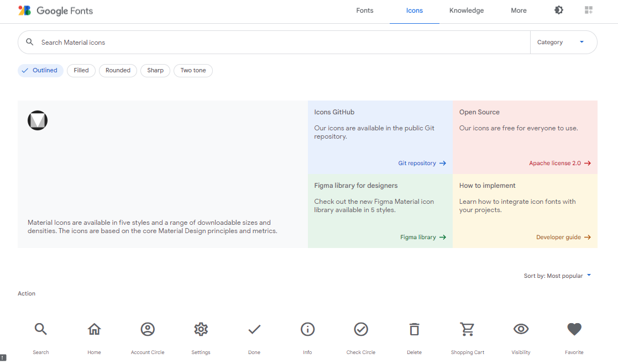Pick the Settings gear icon
The height and width of the screenshot is (364, 618).
(201, 330)
